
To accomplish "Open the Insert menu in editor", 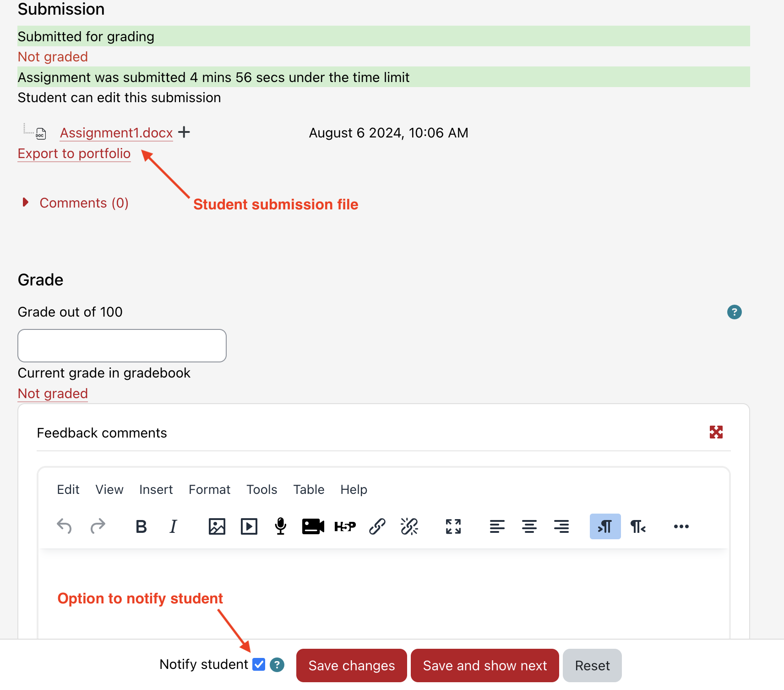I will point(156,489).
